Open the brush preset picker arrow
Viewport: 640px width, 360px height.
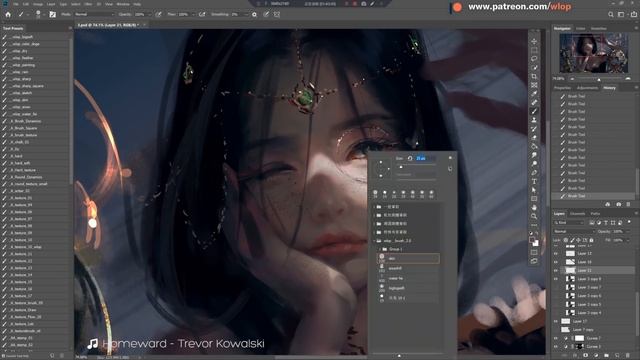click(44, 14)
